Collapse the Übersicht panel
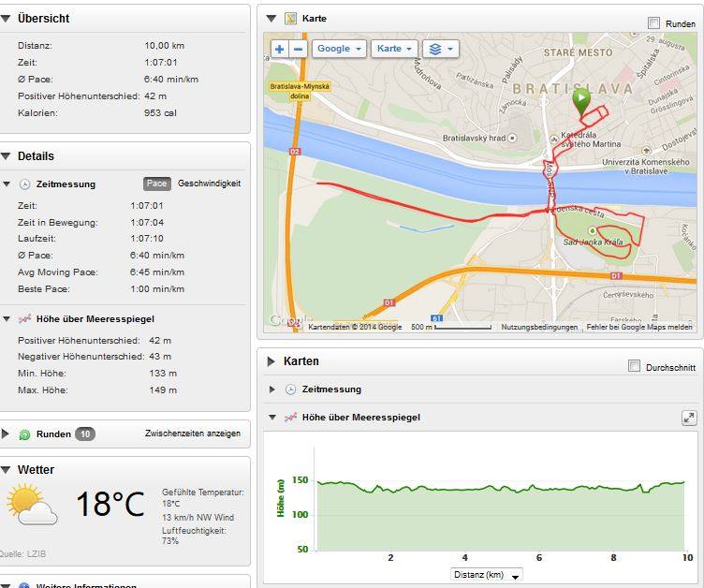Screen dimensions: 704x588 (7, 19)
